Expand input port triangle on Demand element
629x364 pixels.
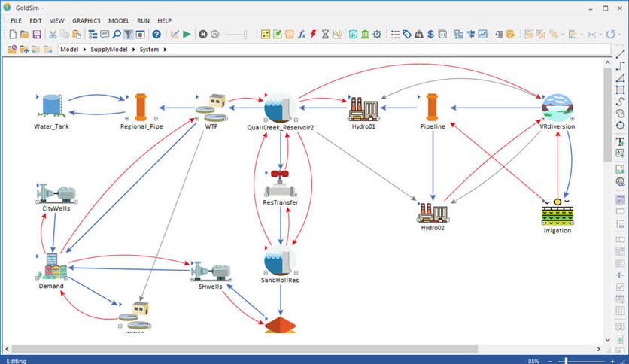[38, 256]
